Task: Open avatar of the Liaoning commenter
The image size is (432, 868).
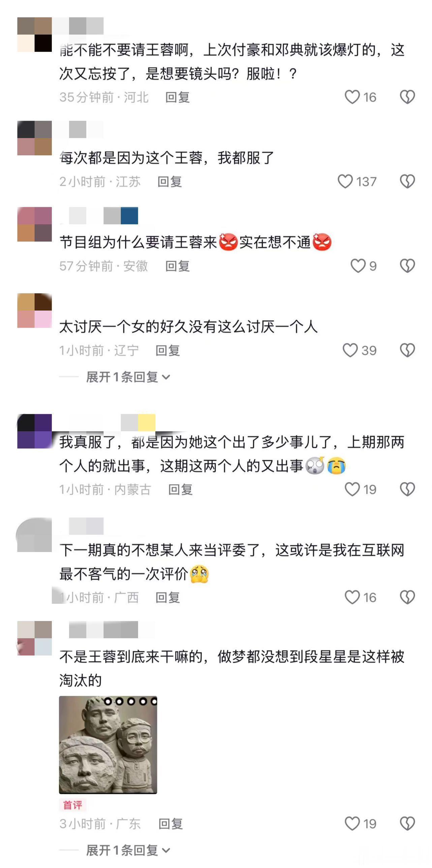Action: [34, 310]
